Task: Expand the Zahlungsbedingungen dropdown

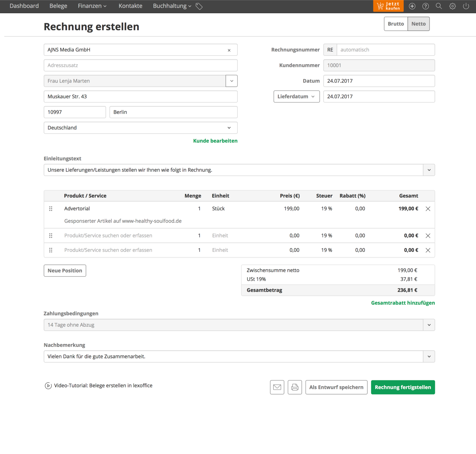Action: [429, 325]
